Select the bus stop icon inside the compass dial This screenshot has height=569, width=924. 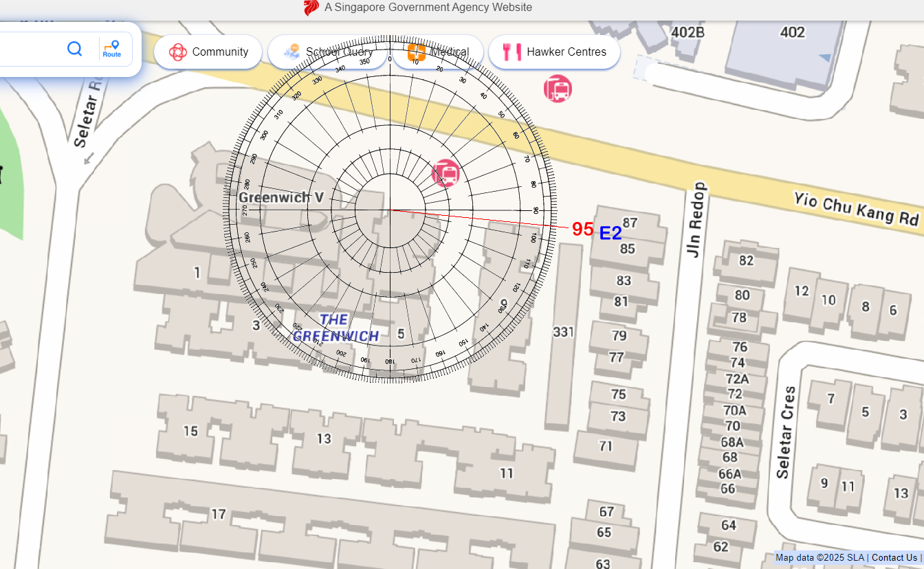(445, 173)
